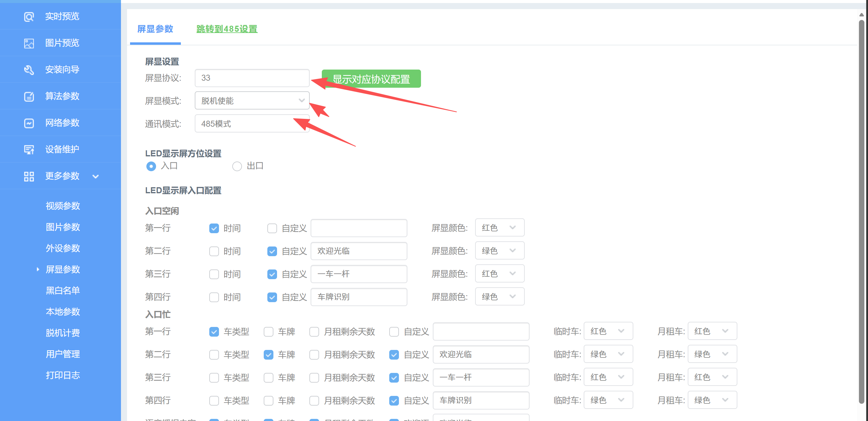
Task: Open 临时车 color dropdown in 入口忙 第一行
Action: pyautogui.click(x=608, y=331)
